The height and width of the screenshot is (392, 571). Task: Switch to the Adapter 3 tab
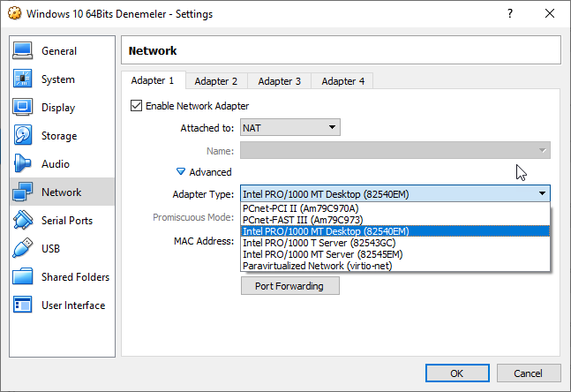(x=279, y=81)
